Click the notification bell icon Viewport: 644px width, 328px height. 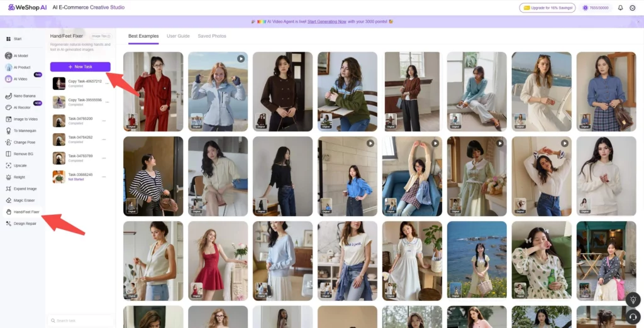click(620, 8)
